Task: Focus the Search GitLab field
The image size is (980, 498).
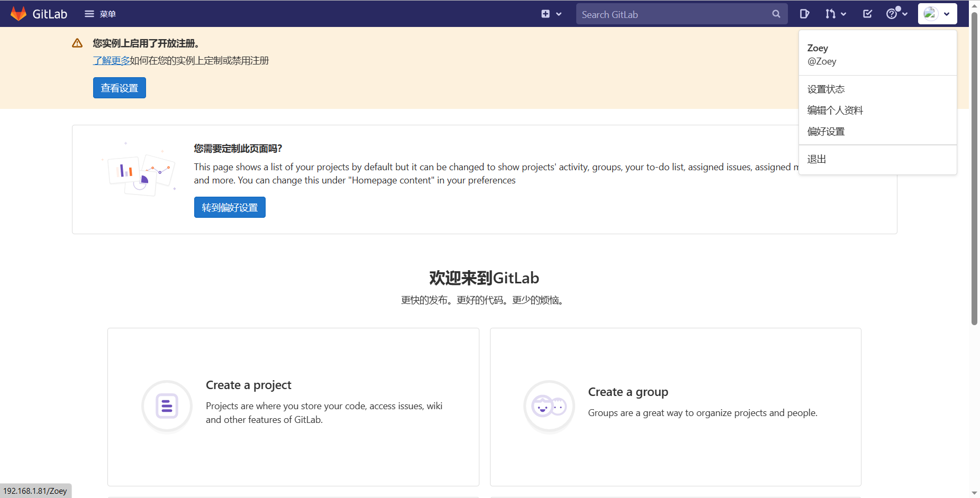Action: coord(682,14)
